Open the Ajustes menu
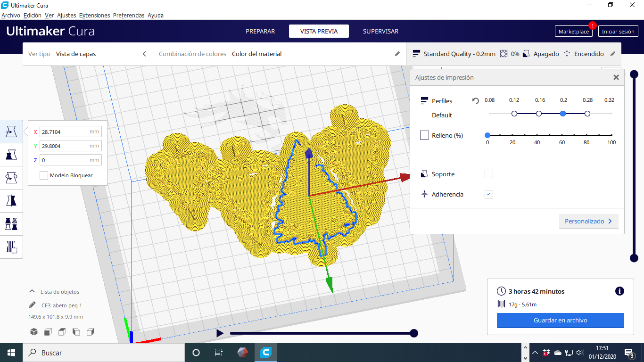Screen dimensions: 644x362 (x=66, y=15)
